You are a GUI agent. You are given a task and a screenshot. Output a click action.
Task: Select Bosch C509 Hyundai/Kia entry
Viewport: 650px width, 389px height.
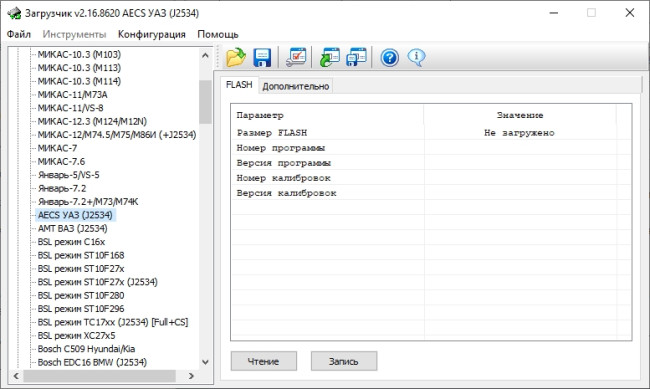(x=86, y=349)
